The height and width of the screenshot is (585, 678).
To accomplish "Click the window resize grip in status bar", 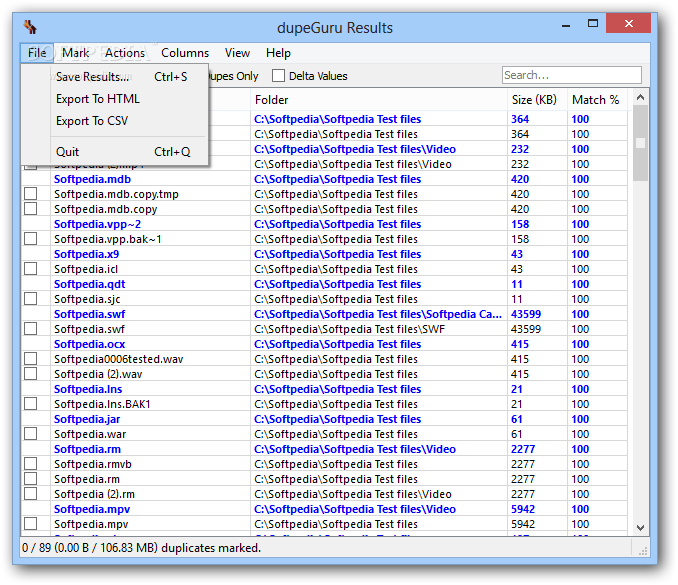I will (x=643, y=550).
